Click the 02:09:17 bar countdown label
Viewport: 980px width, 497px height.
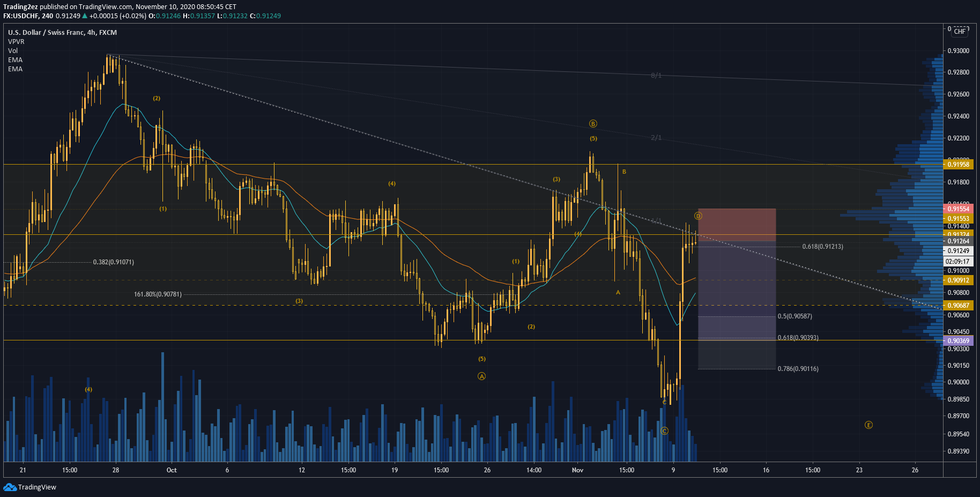[958, 262]
